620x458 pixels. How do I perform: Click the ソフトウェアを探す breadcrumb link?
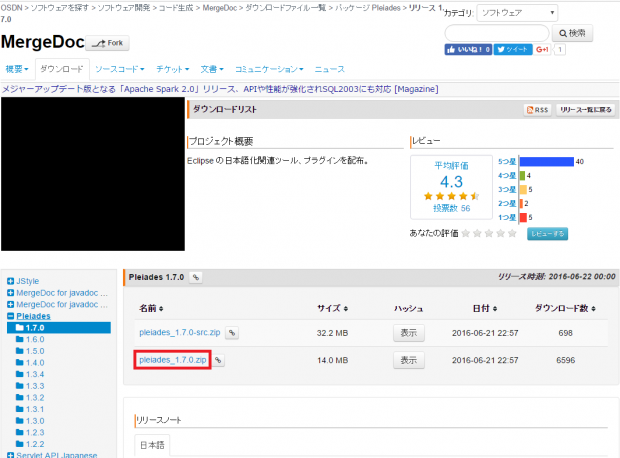[60, 8]
